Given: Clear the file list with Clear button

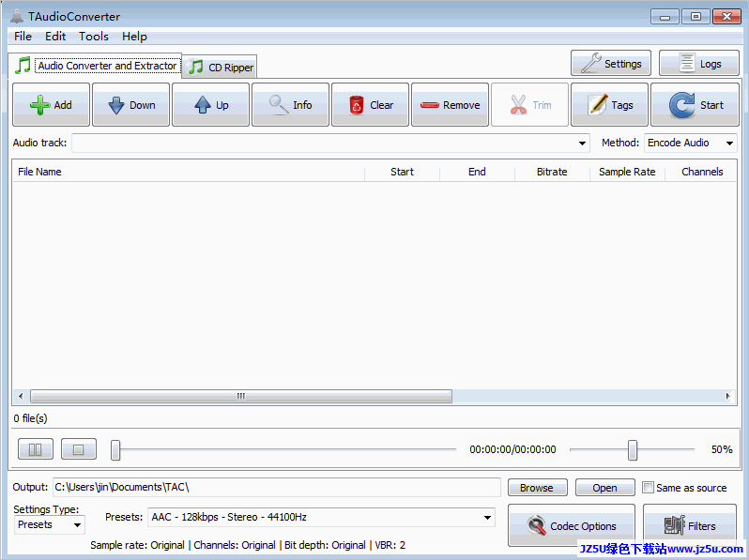Looking at the screenshot, I should pyautogui.click(x=370, y=105).
